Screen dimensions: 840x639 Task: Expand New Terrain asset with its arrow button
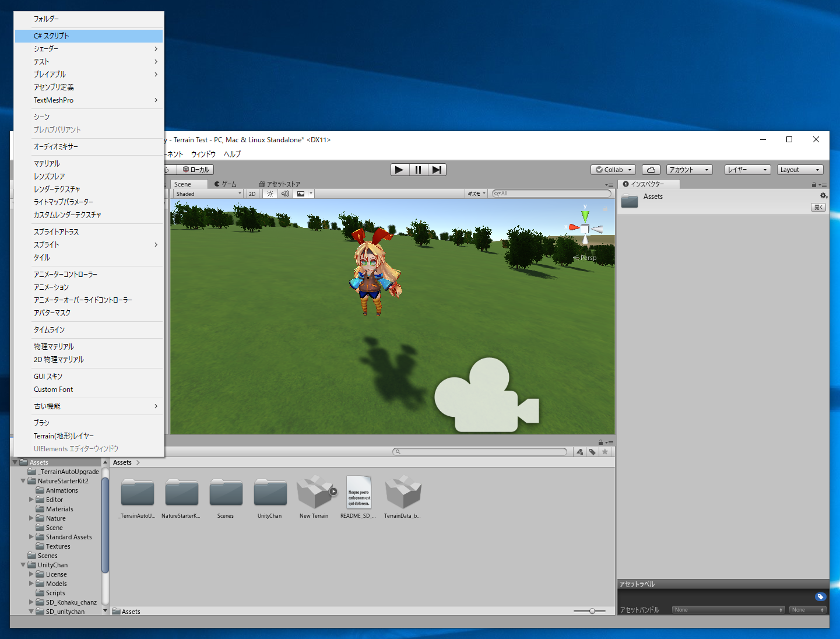(333, 491)
